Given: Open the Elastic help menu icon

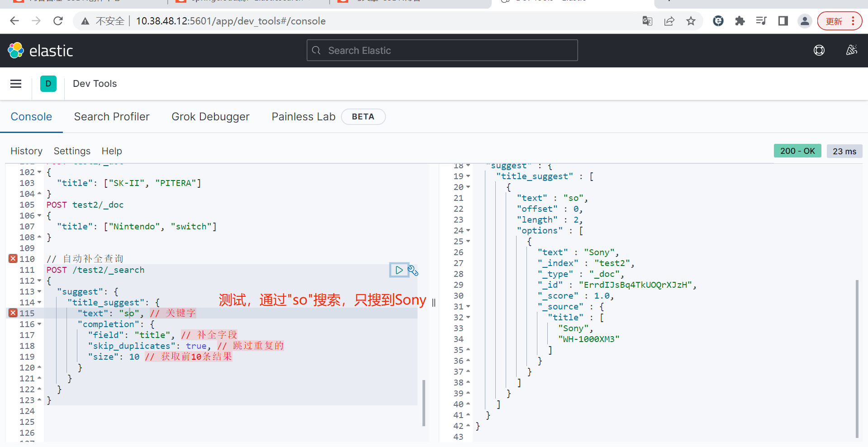Looking at the screenshot, I should 819,50.
